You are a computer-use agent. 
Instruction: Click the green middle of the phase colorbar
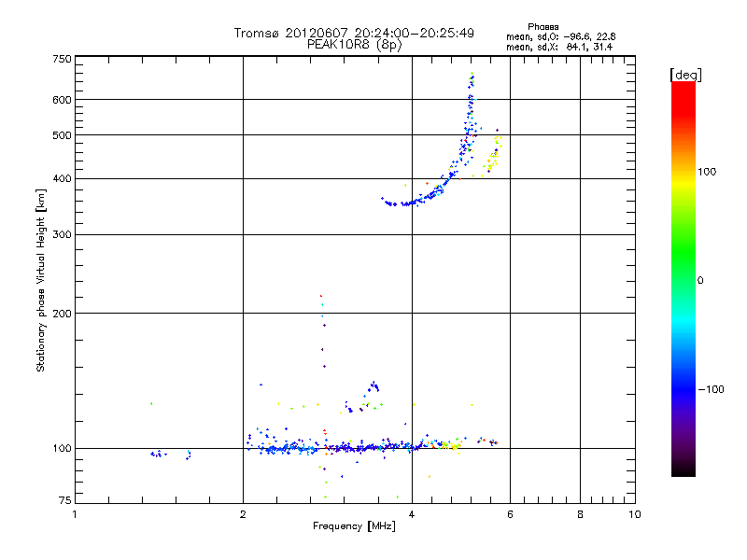click(x=684, y=252)
